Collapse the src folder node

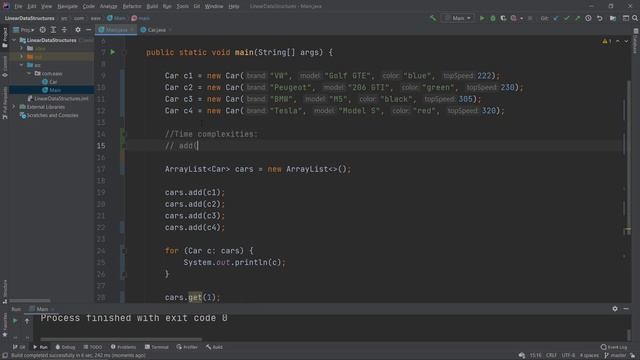pos(22,65)
